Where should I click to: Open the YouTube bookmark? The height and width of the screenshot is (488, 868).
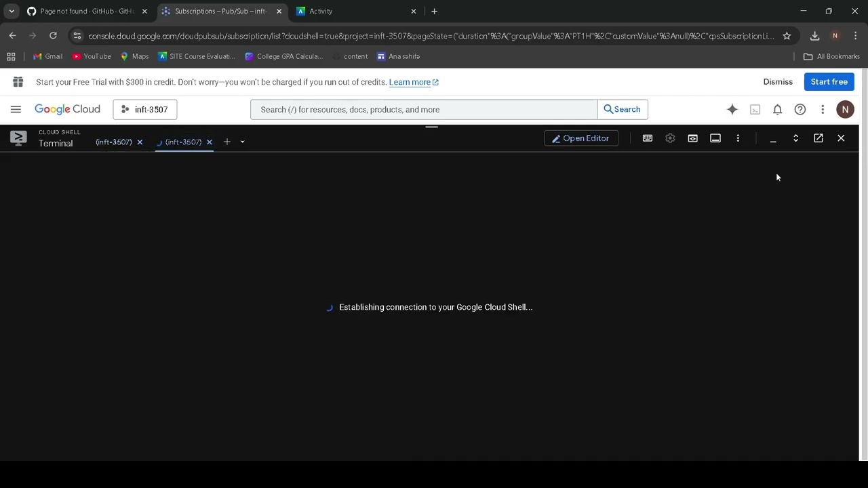point(92,56)
